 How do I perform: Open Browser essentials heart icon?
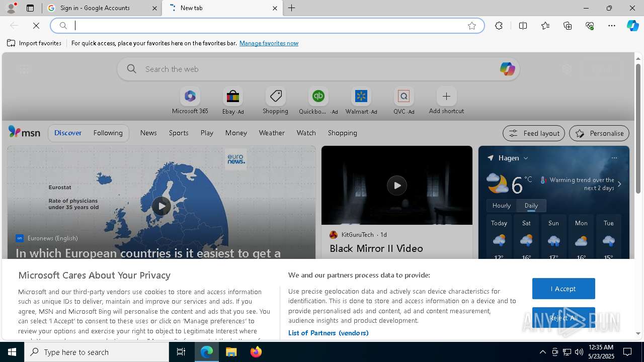tap(590, 26)
